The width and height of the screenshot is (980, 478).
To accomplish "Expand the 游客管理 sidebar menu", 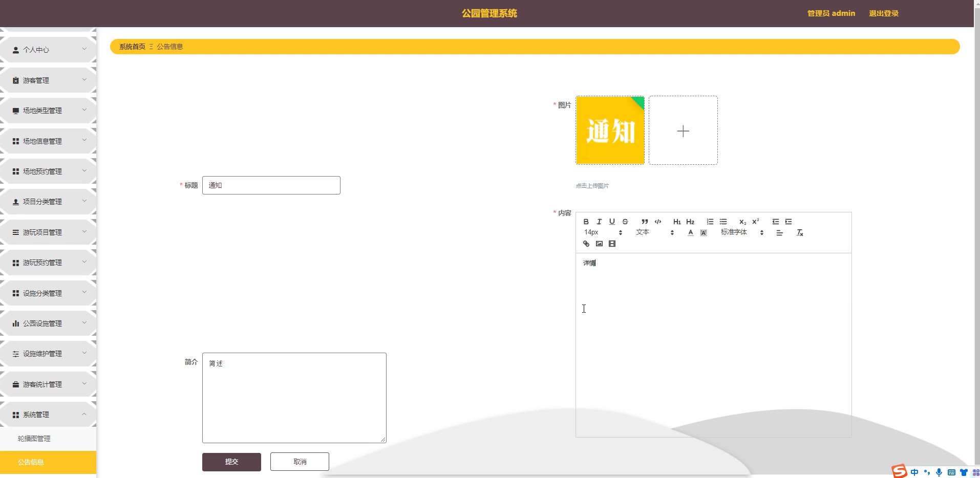I will click(x=48, y=80).
